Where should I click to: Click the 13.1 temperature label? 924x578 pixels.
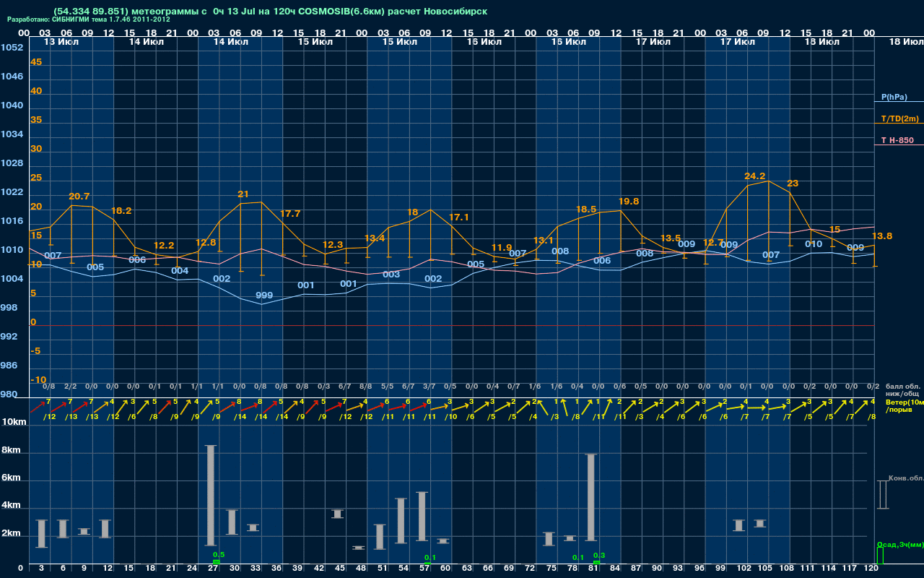click(544, 241)
